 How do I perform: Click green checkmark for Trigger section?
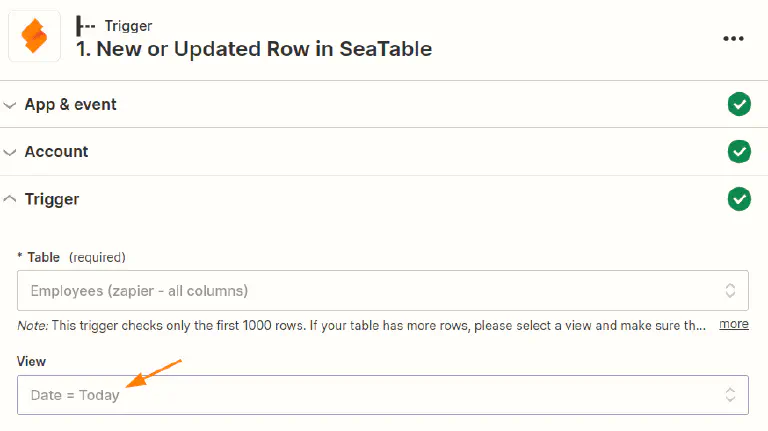[739, 199]
